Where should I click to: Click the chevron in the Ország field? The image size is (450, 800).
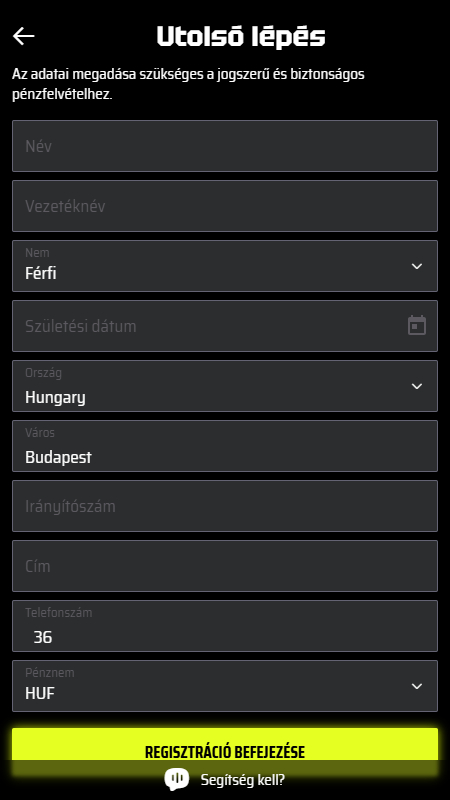coord(417,386)
